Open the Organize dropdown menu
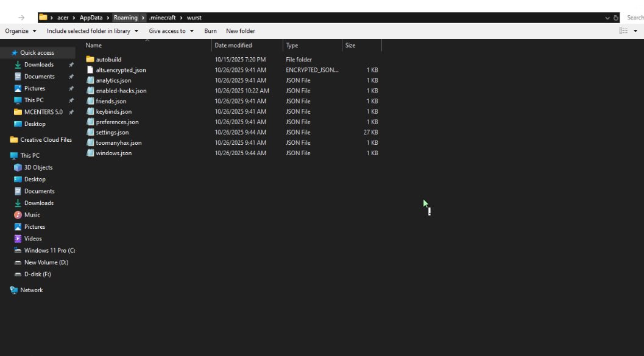Viewport: 644px width, 356px height. (x=21, y=31)
